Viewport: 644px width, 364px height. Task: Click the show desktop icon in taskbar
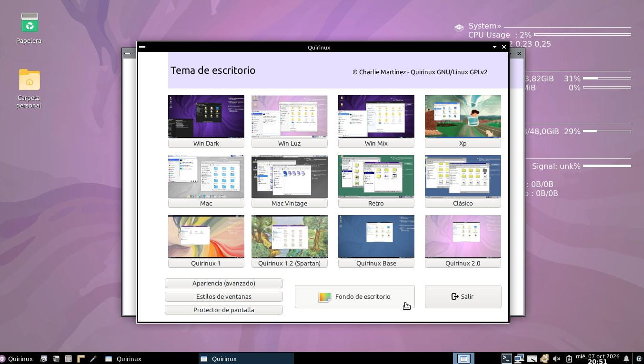463,359
